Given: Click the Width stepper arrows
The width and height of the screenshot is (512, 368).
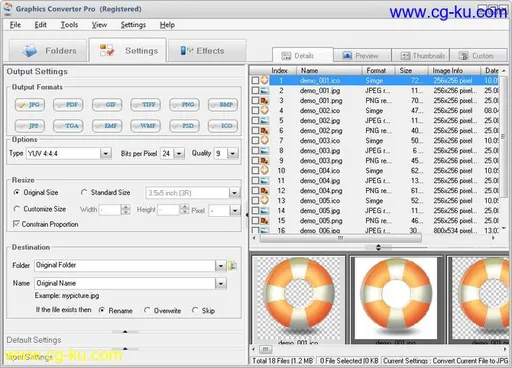Looking at the screenshot, I should pos(126,210).
